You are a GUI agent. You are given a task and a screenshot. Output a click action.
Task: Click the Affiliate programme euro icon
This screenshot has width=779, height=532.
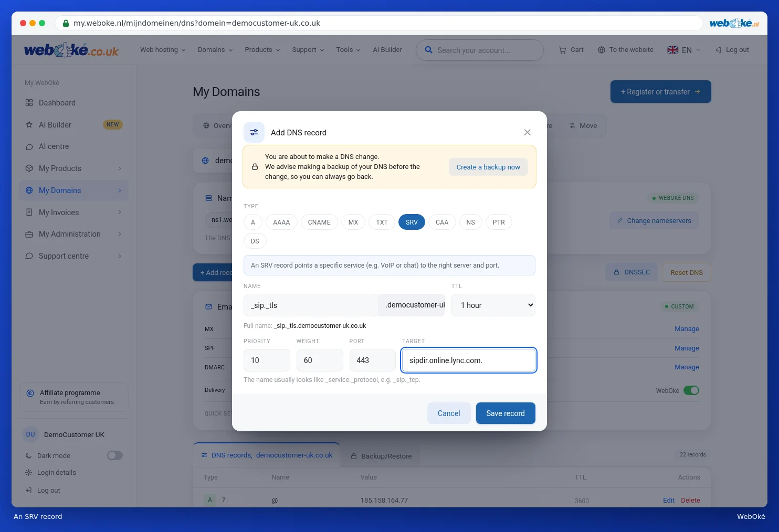pyautogui.click(x=30, y=393)
